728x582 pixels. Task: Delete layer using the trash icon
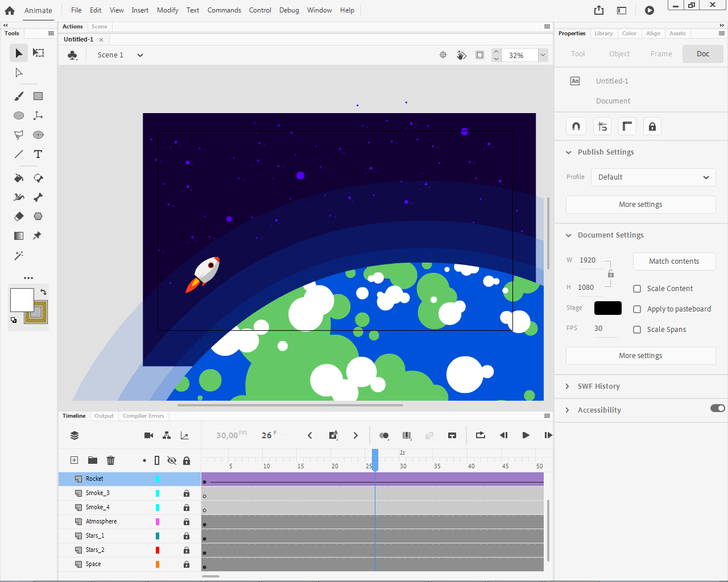click(x=111, y=460)
